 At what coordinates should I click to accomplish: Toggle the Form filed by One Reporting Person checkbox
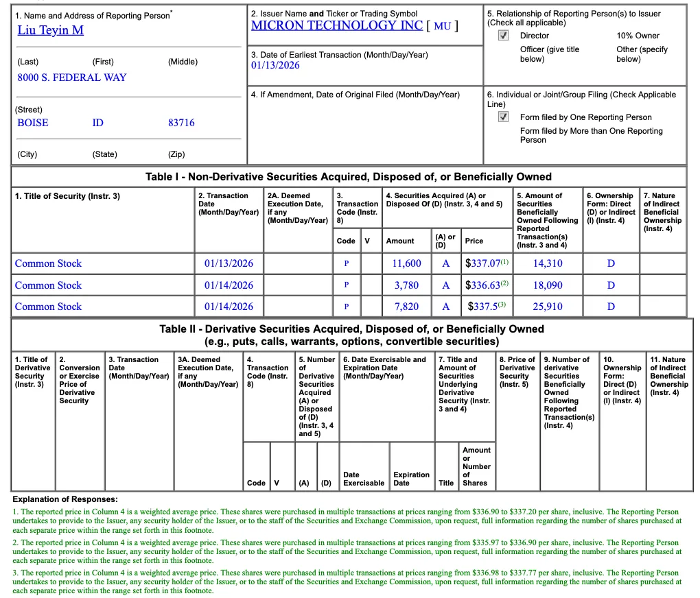click(504, 117)
